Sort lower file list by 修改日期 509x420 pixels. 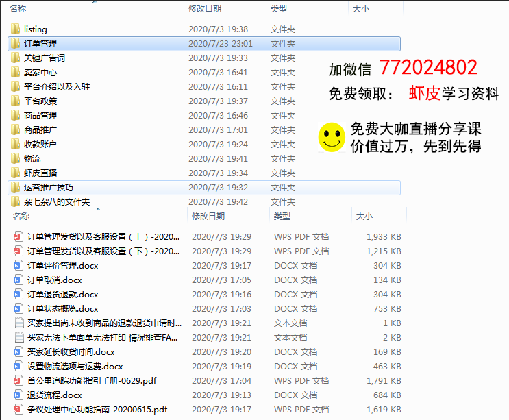(208, 217)
